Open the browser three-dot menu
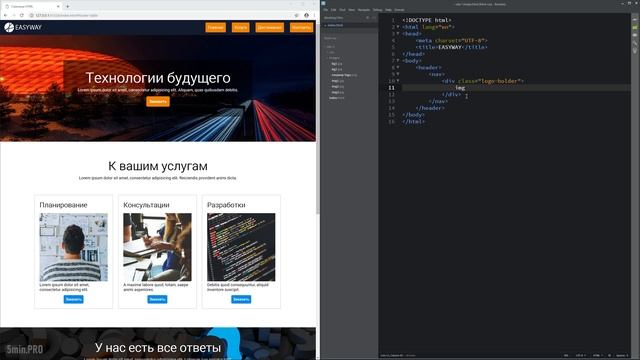This screenshot has width=640, height=360. click(x=314, y=15)
